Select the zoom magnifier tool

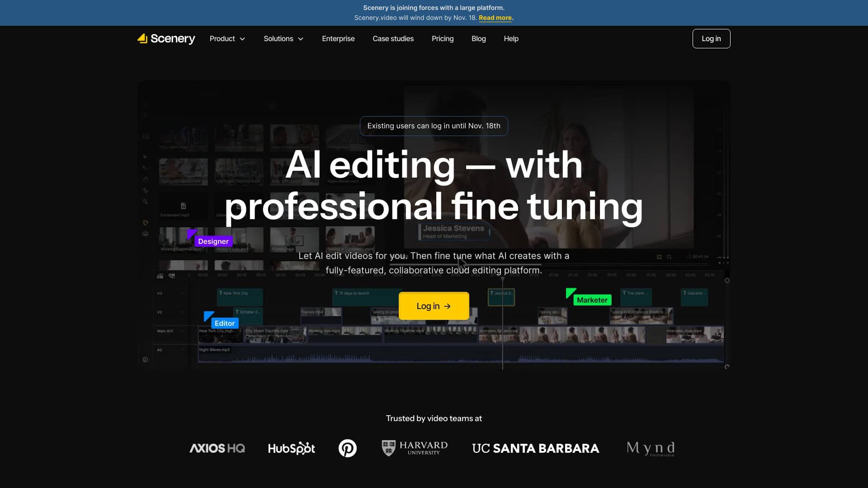(145, 202)
